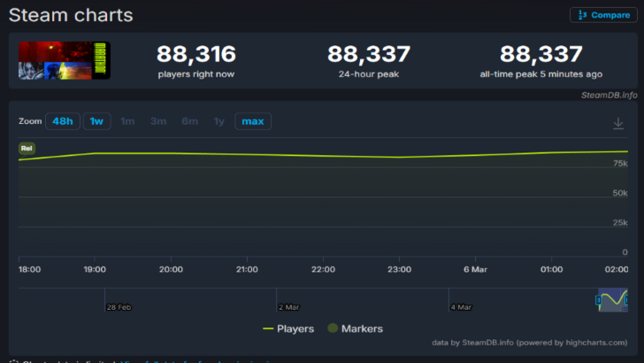Click the 2 Mar navigator date label
This screenshot has height=363, width=644.
(289, 307)
